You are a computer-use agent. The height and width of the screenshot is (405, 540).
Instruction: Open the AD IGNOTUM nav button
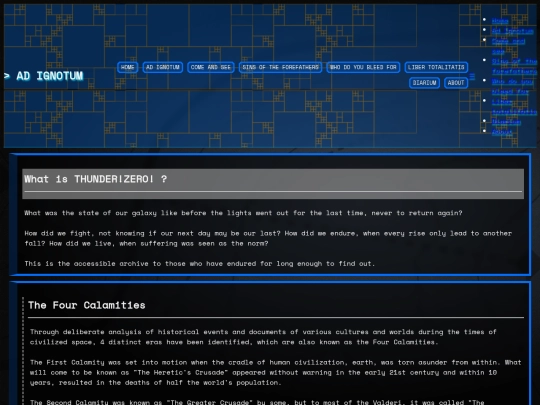pyautogui.click(x=163, y=67)
